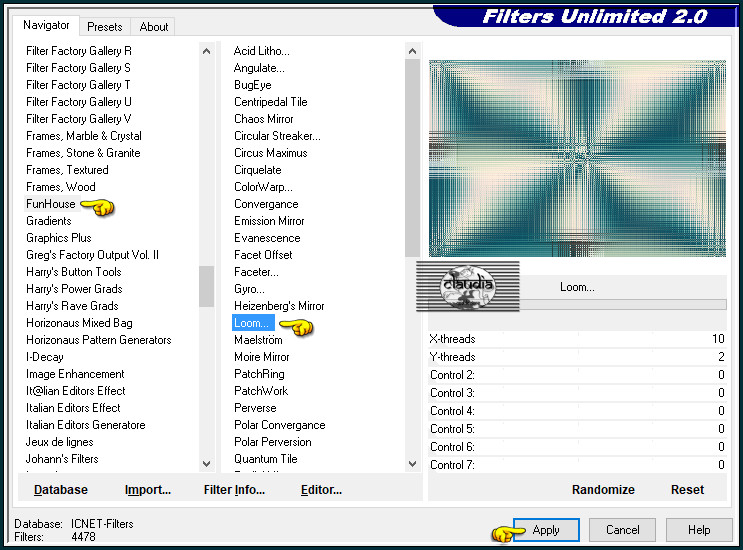The height and width of the screenshot is (550, 743).
Task: Open Filter Info...
Action: (x=234, y=489)
